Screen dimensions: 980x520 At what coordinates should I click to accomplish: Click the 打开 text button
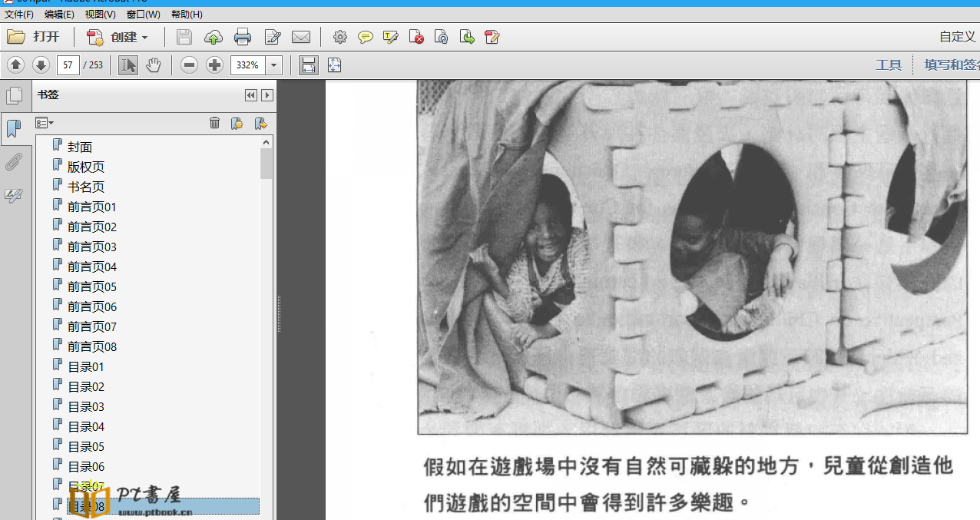(x=46, y=37)
